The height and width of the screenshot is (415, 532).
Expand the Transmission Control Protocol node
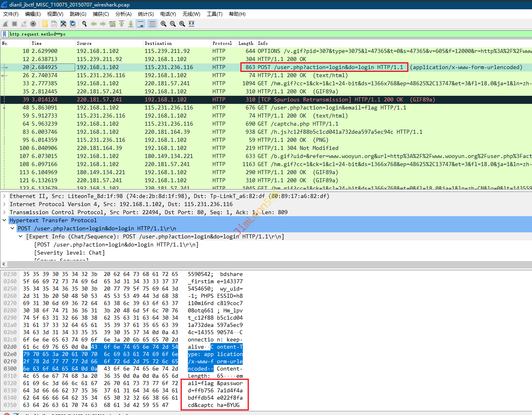(4, 213)
